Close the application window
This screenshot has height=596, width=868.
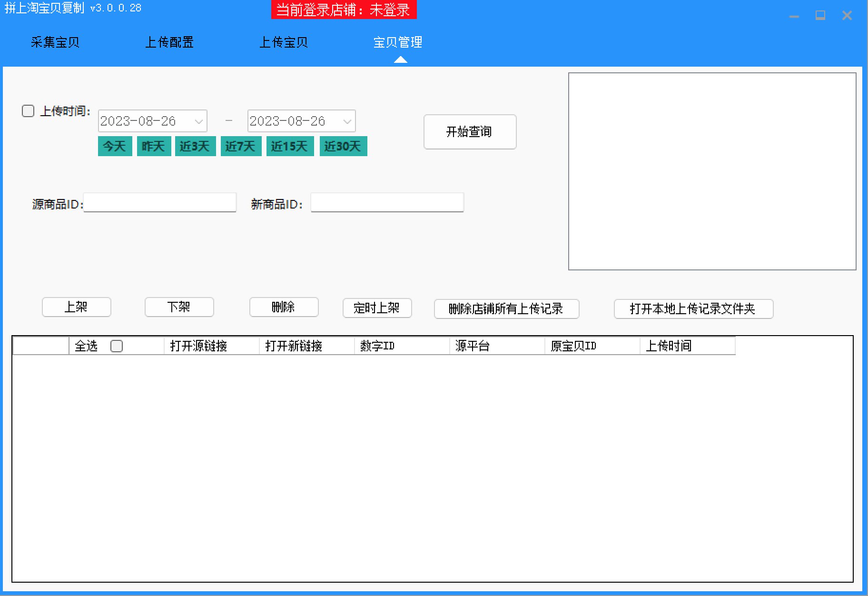[847, 16]
